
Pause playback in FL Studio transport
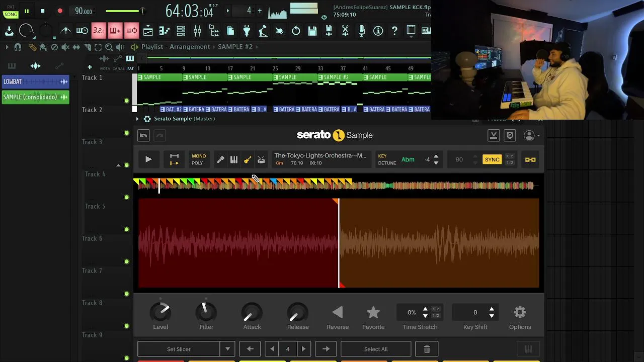tap(27, 11)
